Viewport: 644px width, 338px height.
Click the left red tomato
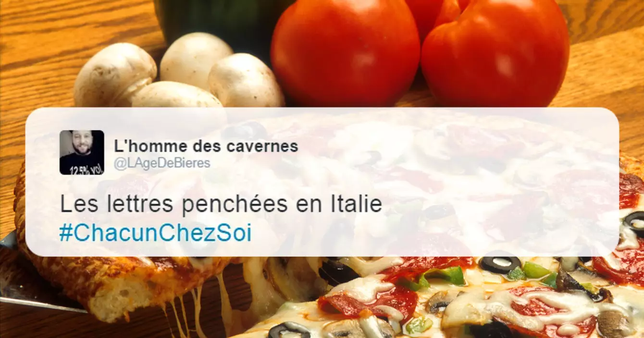click(x=345, y=53)
